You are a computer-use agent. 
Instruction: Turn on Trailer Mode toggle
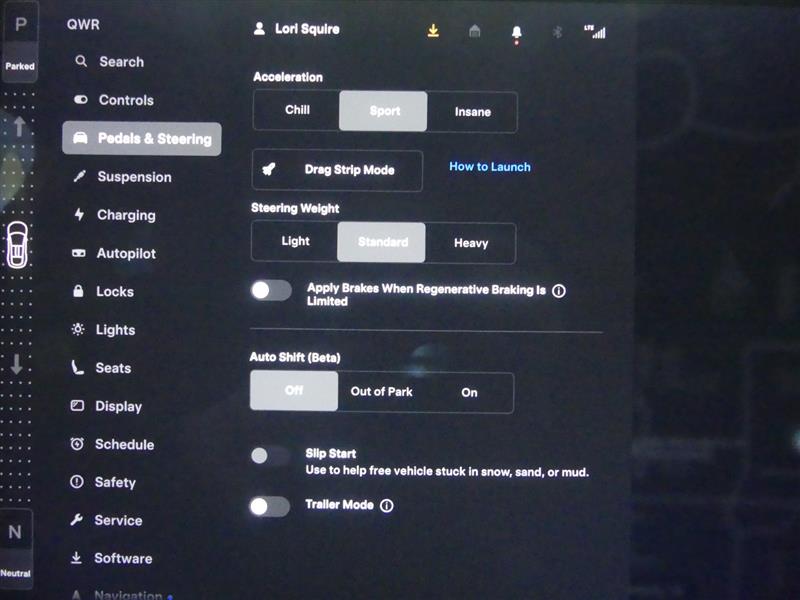(270, 507)
